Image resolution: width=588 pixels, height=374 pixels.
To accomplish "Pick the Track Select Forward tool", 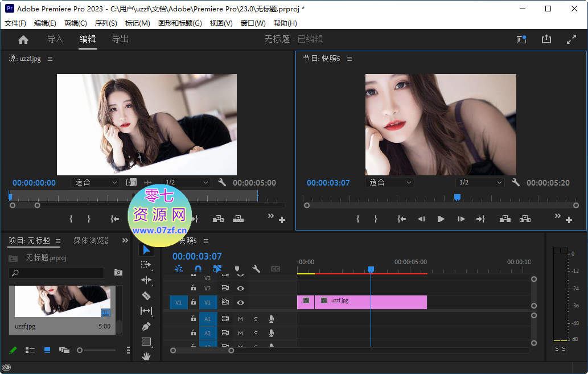I will point(146,265).
